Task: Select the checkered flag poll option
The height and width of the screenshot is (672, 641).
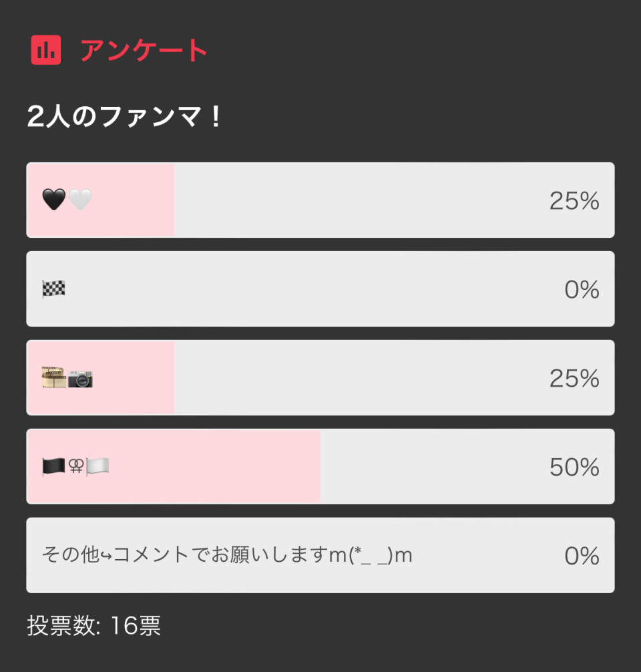Action: point(320,289)
